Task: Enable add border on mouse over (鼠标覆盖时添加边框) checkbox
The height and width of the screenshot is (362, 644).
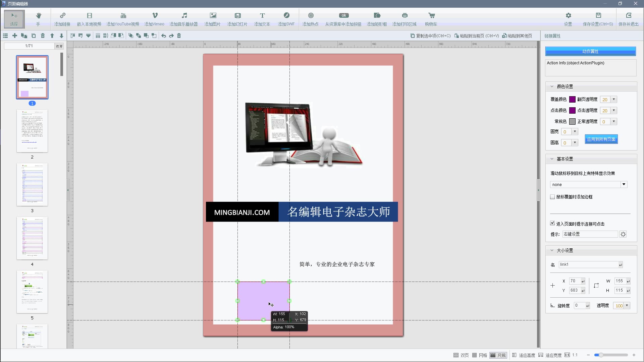Action: 552,197
